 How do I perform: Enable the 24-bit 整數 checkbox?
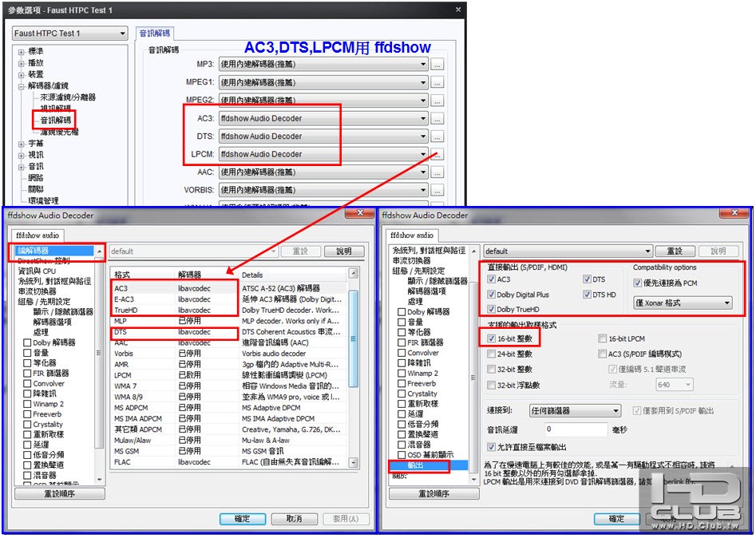point(491,354)
